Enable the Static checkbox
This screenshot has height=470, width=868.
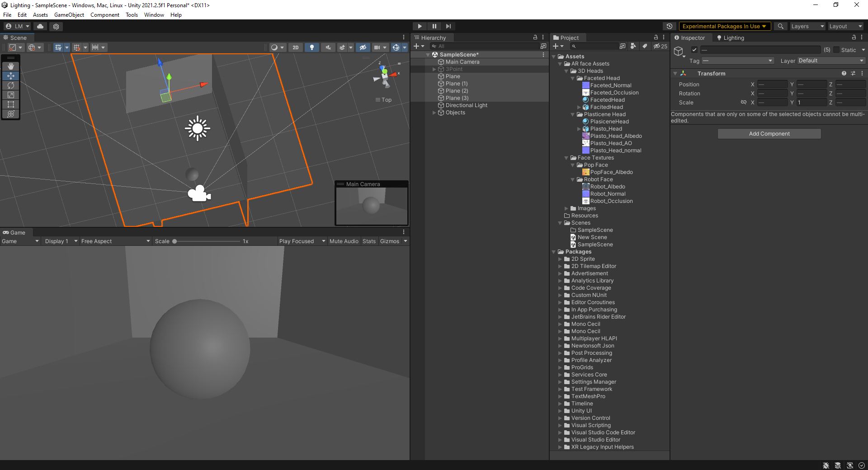pyautogui.click(x=836, y=50)
